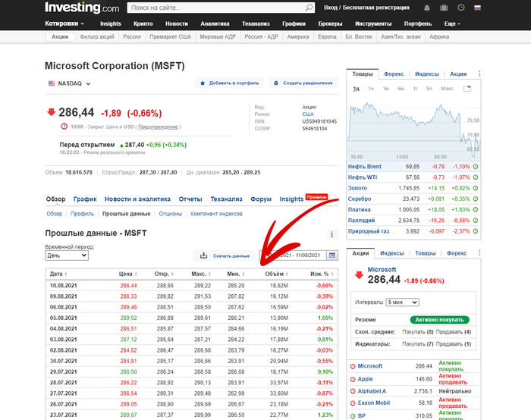Click clock icon next to Exxon Mobil

point(353,403)
